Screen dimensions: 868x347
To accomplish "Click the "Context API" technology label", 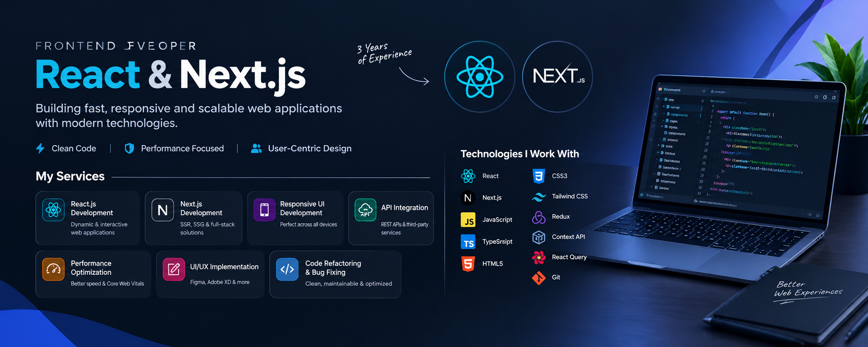I will 568,237.
